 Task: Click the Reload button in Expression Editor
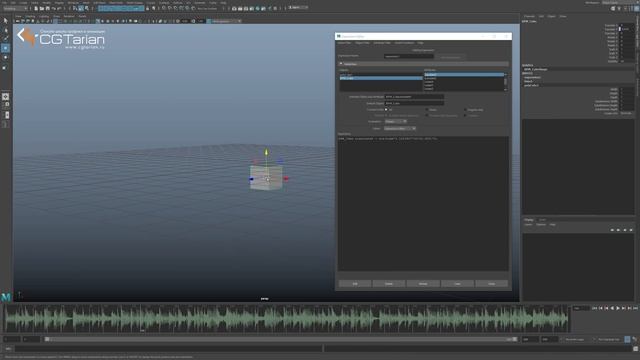click(x=423, y=284)
